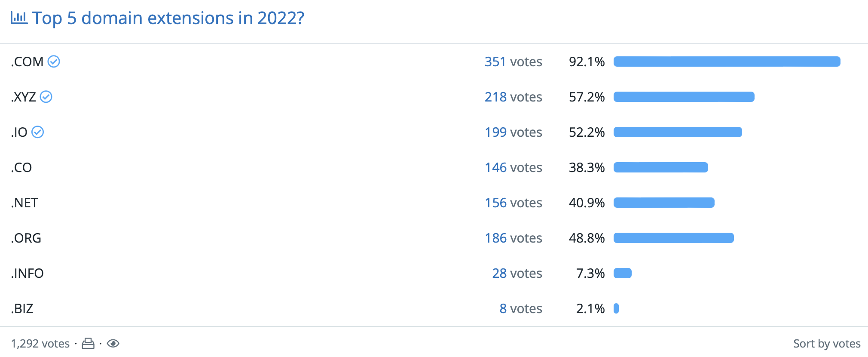868x357 pixels.
Task: Toggle the eye visibility icon in footer
Action: 113,344
